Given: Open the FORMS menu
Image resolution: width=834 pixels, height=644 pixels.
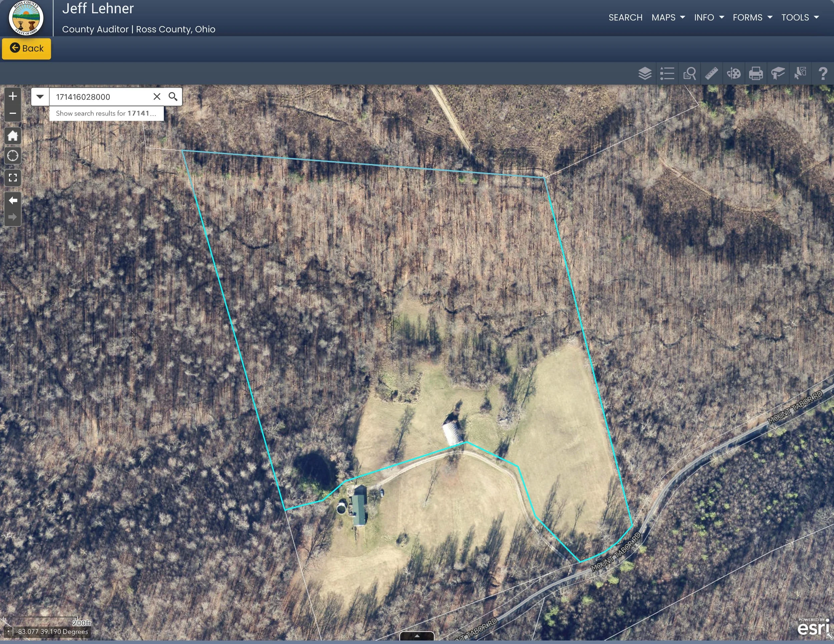Looking at the screenshot, I should pyautogui.click(x=752, y=18).
